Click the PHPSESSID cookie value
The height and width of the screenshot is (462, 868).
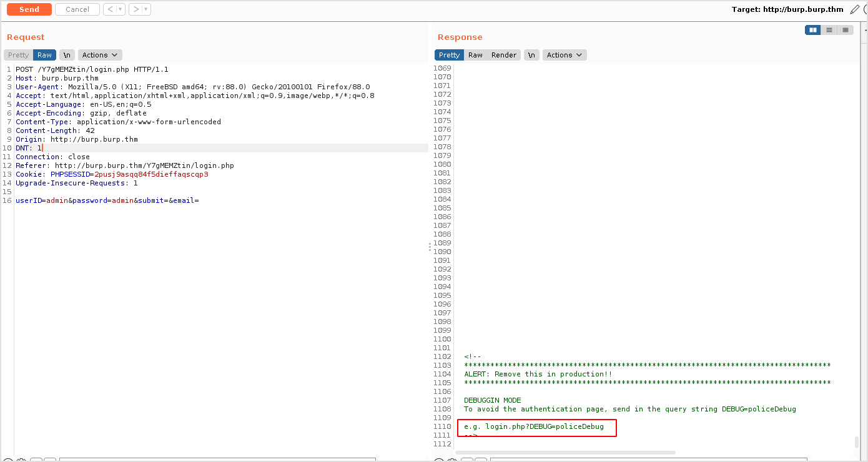pos(151,174)
